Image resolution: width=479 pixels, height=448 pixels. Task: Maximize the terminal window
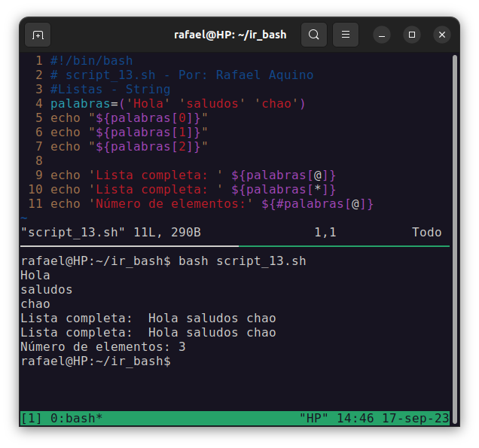pos(412,35)
